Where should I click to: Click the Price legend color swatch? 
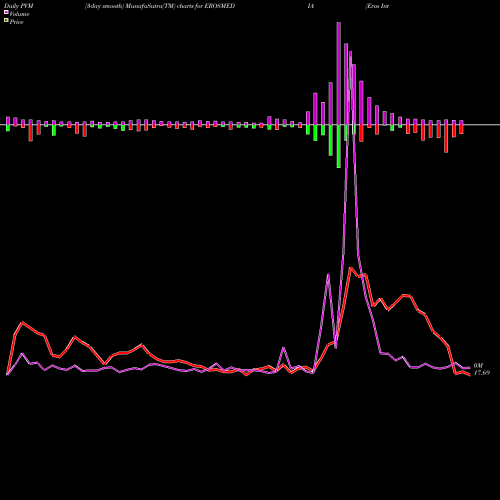(x=6, y=21)
